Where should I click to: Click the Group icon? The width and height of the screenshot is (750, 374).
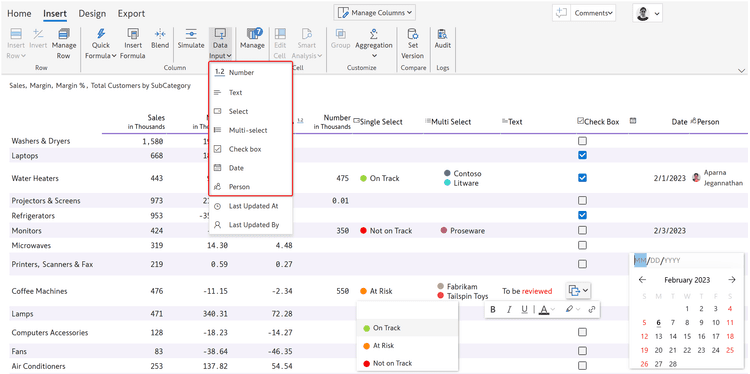tap(341, 34)
